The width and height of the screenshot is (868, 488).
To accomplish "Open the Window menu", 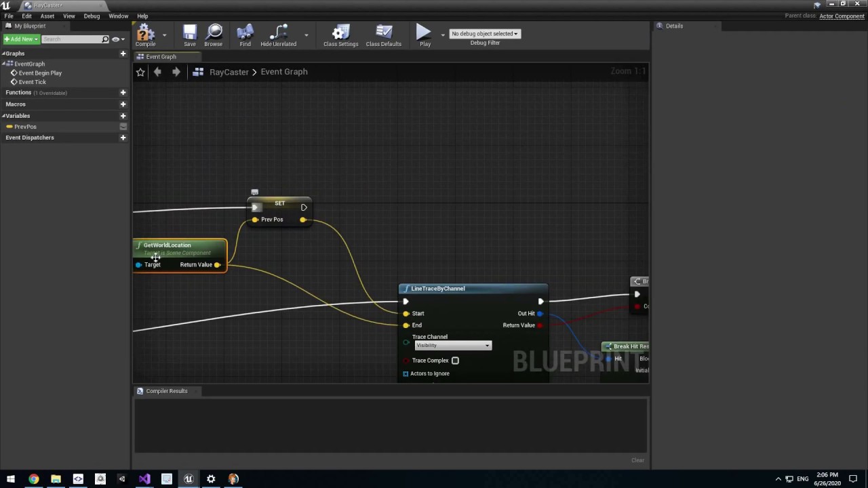I will [118, 16].
